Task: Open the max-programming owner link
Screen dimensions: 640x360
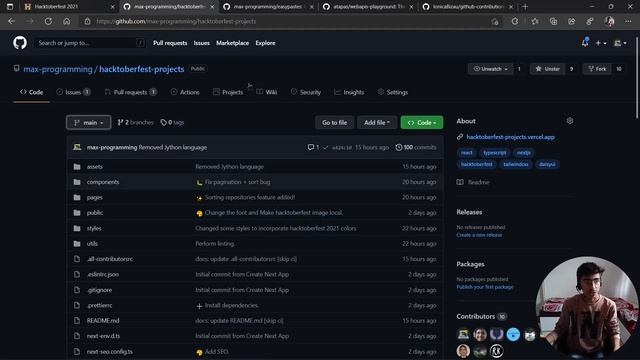Action: coord(58,69)
